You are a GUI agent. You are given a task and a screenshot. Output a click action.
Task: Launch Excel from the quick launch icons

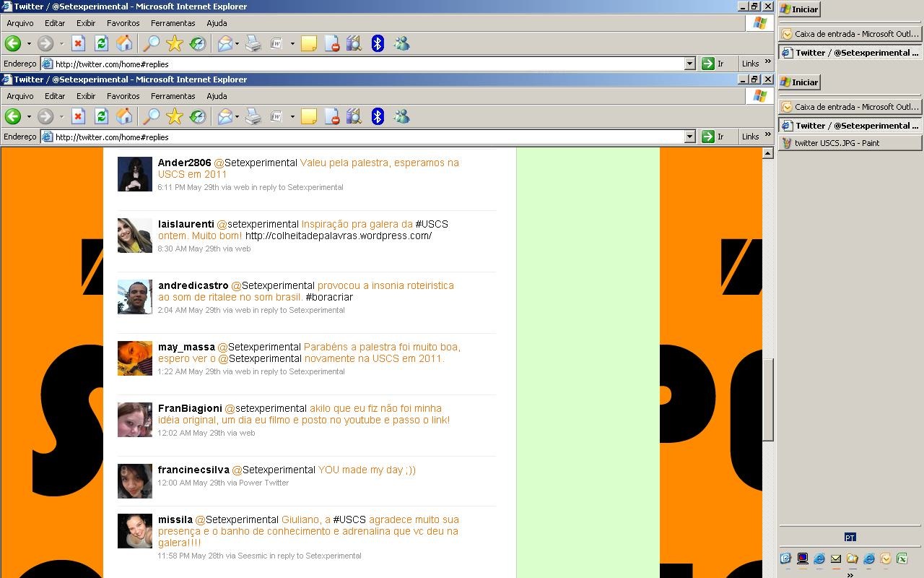tap(902, 558)
